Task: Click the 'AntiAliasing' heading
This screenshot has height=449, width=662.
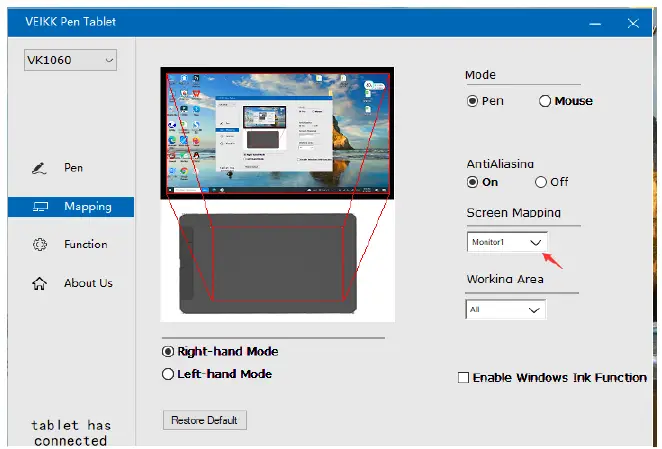Action: (500, 164)
